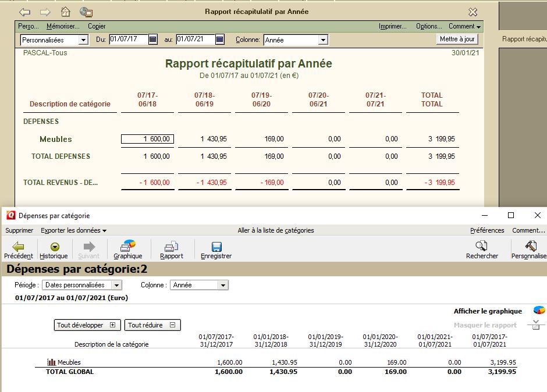Open the Historique icon in the toolbar

click(x=54, y=249)
